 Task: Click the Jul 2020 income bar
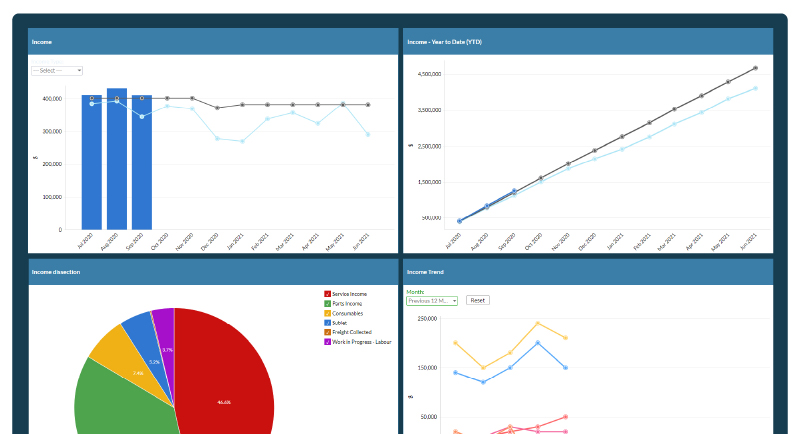[x=92, y=162]
